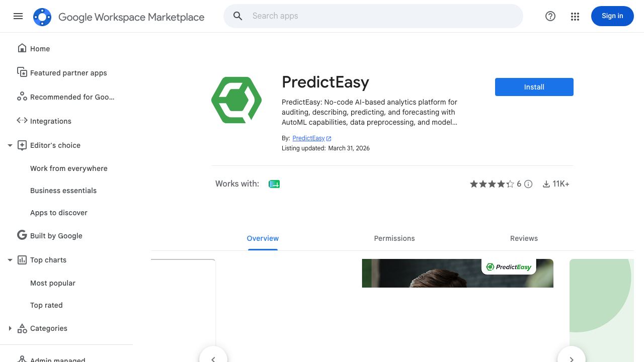Click the external link icon beside PredictEasy
The width and height of the screenshot is (644, 362).
click(329, 138)
